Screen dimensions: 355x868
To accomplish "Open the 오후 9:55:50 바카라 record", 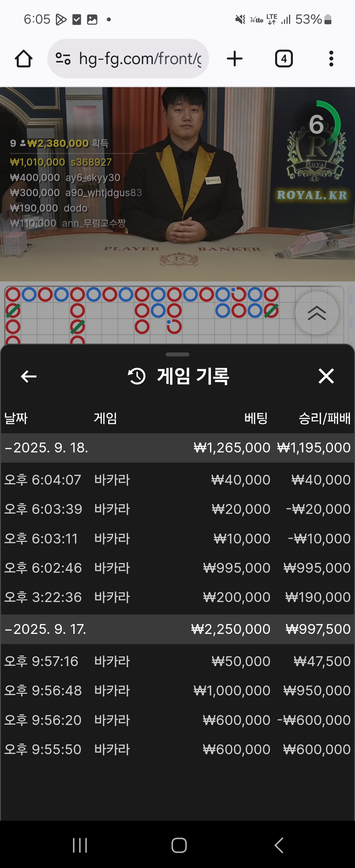I will point(177,749).
